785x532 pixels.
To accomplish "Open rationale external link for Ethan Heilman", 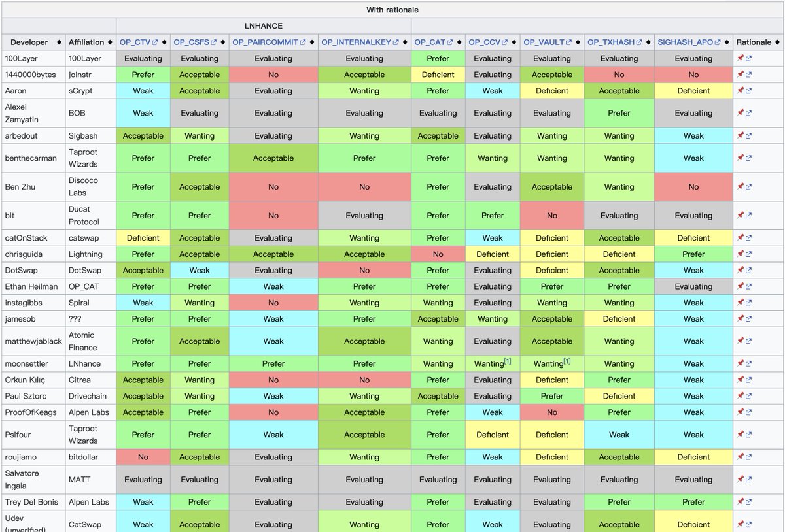I will (x=748, y=286).
